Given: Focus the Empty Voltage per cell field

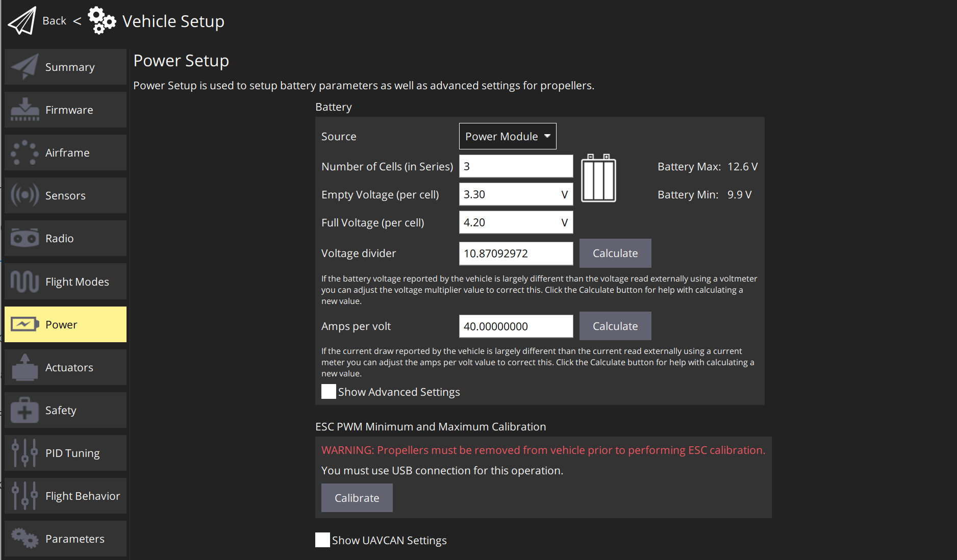Looking at the screenshot, I should (510, 194).
